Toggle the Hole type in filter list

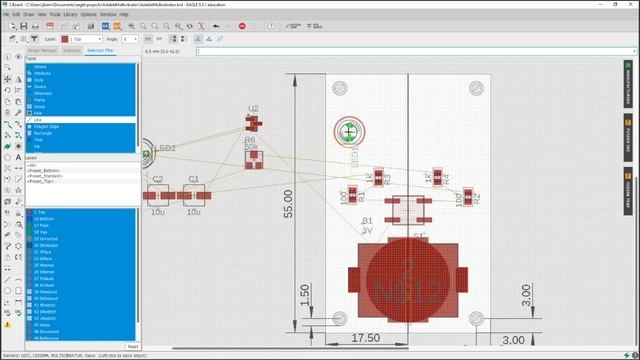[x=81, y=113]
